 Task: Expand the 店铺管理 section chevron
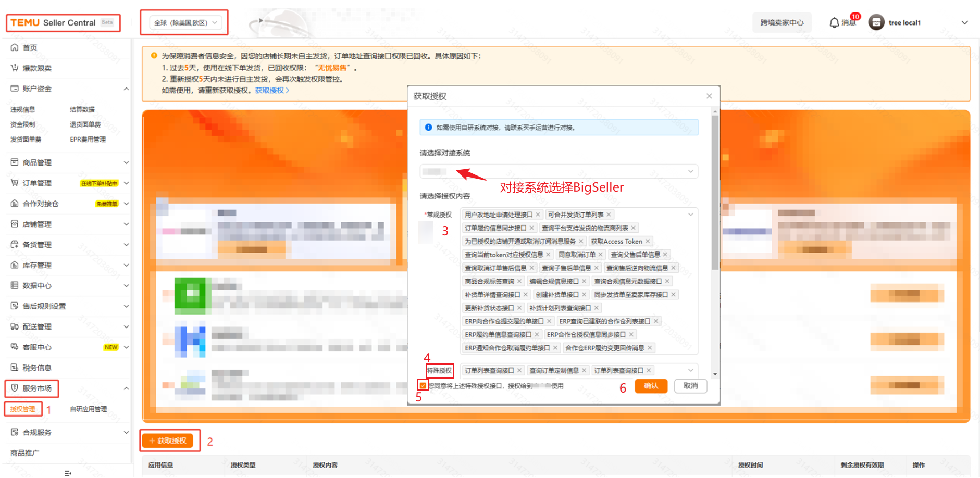coord(126,224)
